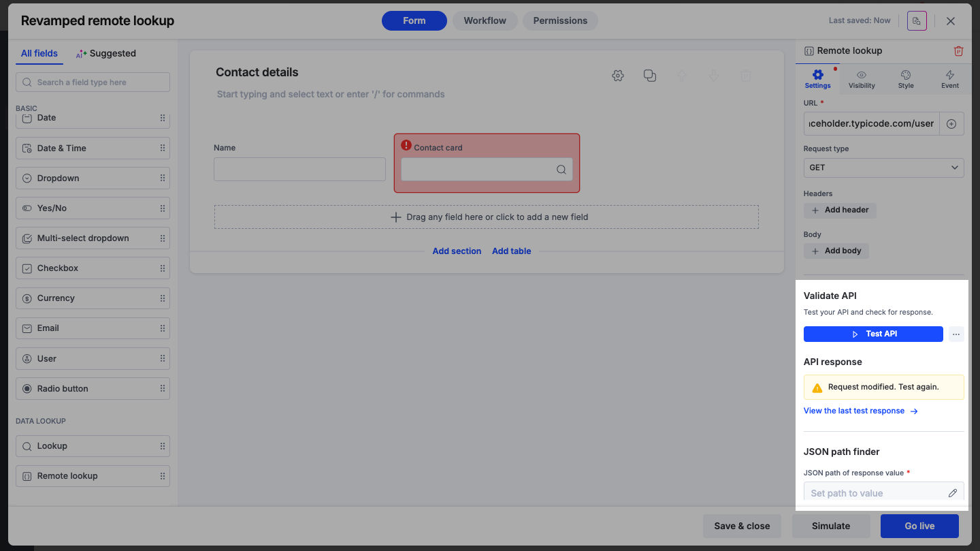This screenshot has width=980, height=551.
Task: Click Add header button
Action: [x=840, y=210]
